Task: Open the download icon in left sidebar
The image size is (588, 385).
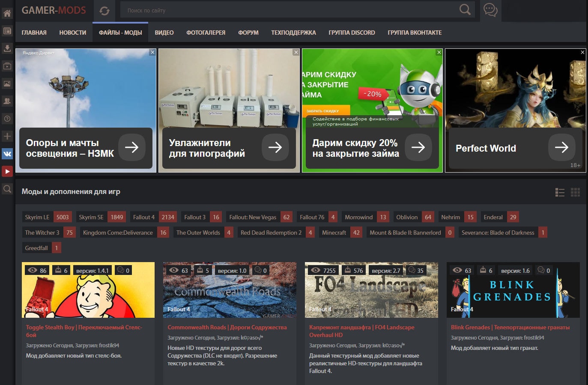Action: (7, 48)
